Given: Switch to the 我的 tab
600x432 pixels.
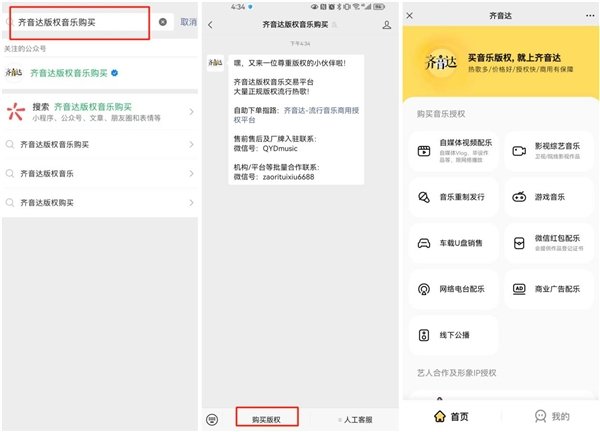Looking at the screenshot, I should coord(552,416).
